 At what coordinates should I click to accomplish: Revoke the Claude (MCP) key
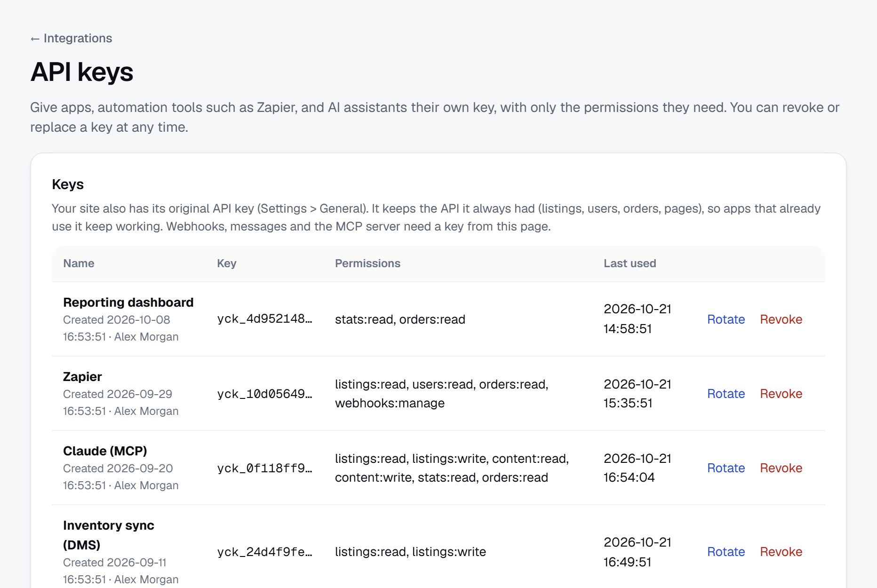tap(781, 468)
